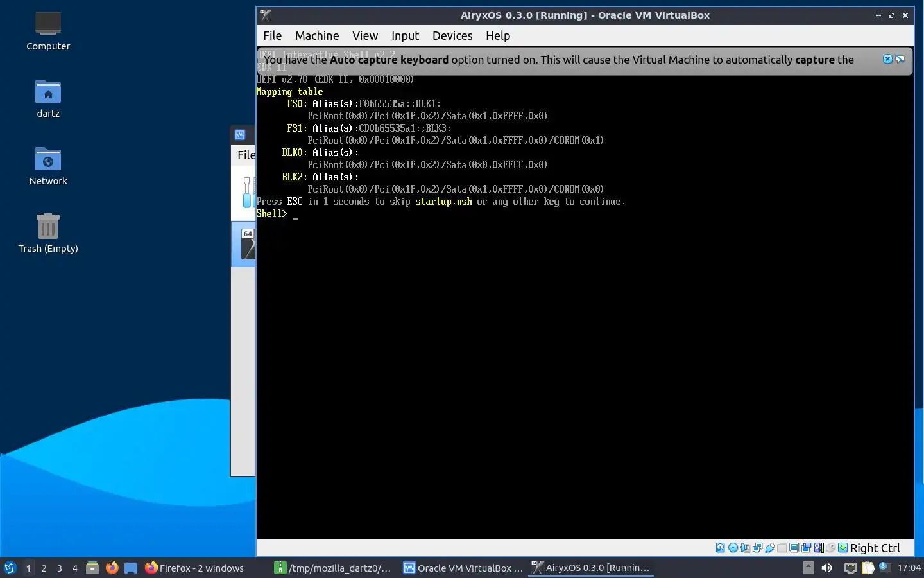
Task: Click the show desktop panel icon
Action: (131, 568)
